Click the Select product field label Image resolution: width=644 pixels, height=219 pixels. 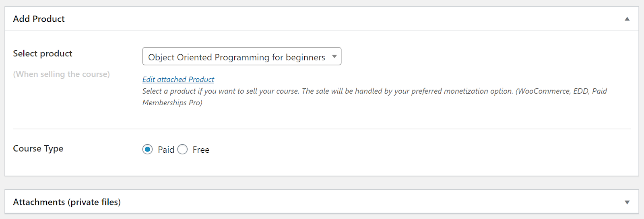pyautogui.click(x=43, y=53)
